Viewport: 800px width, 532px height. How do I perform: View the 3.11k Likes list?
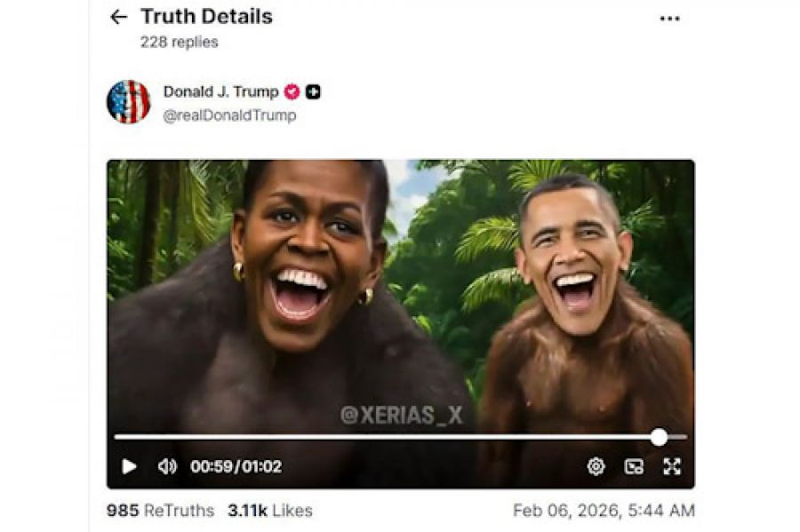click(x=270, y=511)
